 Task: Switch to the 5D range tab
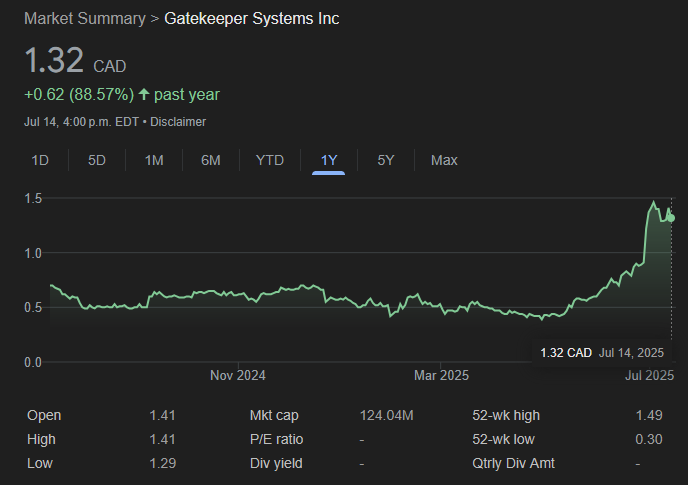click(x=97, y=160)
